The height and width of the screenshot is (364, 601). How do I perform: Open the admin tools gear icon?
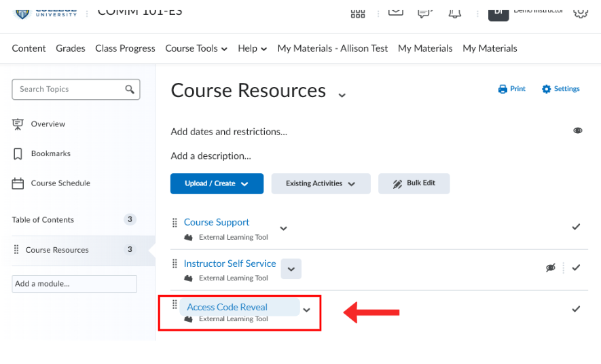(x=581, y=14)
